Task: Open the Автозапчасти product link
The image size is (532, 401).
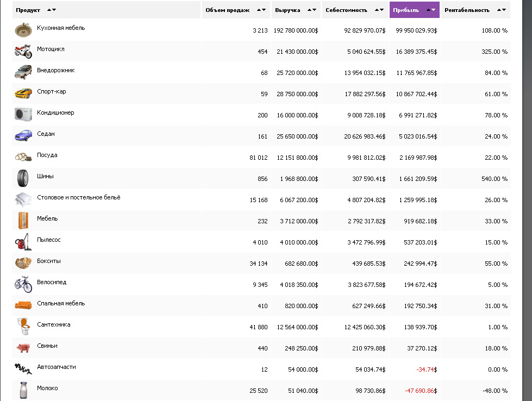Action: [x=56, y=367]
